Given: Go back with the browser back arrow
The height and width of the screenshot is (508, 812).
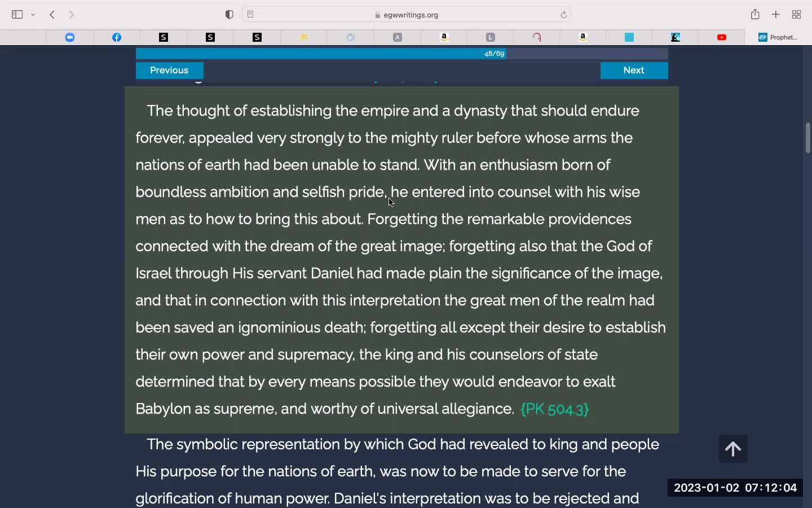Looking at the screenshot, I should coord(52,15).
